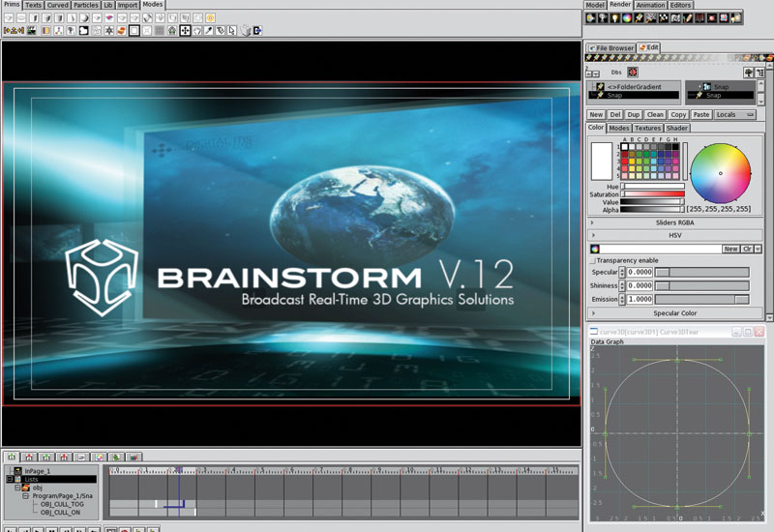The width and height of the screenshot is (774, 532).
Task: Select the sphere primitive icon
Action: click(84, 18)
